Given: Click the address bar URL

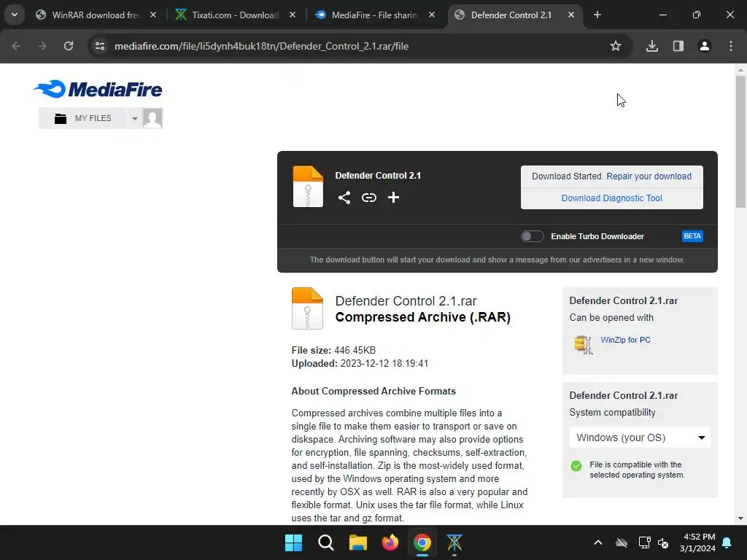Looking at the screenshot, I should click(x=262, y=46).
